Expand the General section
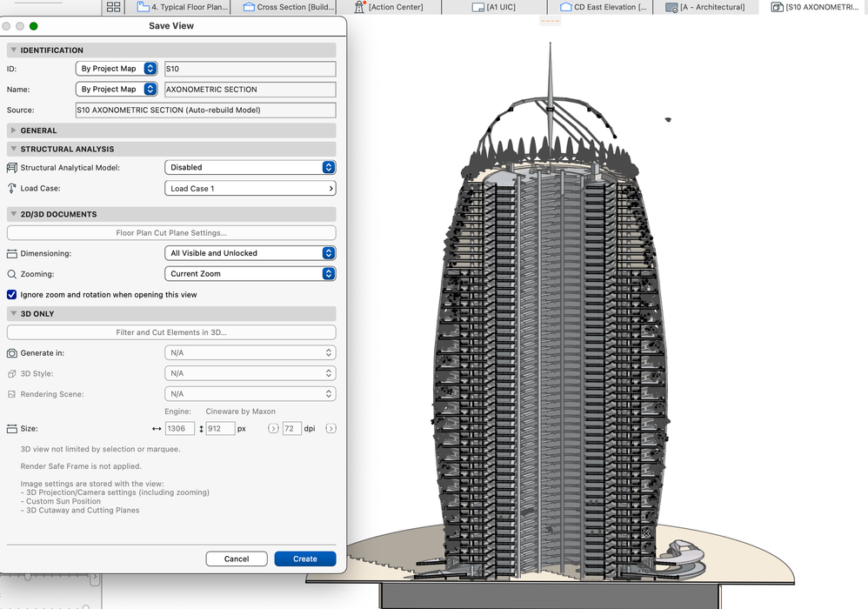The height and width of the screenshot is (609, 868). (13, 130)
